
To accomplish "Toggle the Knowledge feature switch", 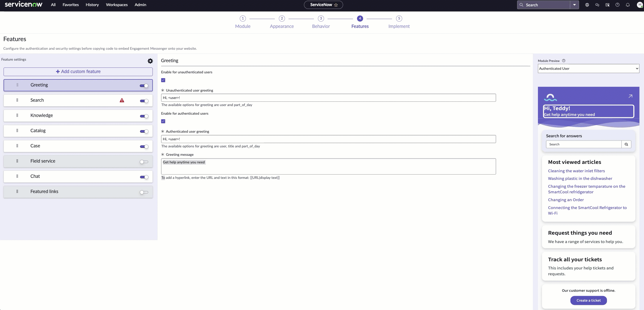I will [x=144, y=116].
